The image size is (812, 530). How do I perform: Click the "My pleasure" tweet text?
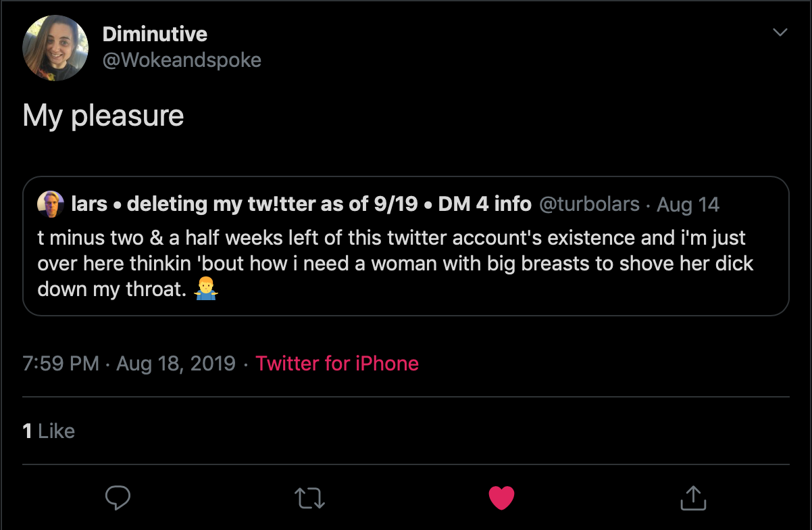point(103,116)
